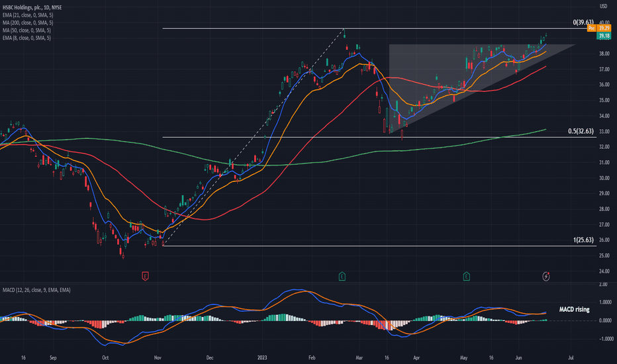Screen dimensions: 617x364
Task: Click the 1.0000 MACD axis label
Action: pyautogui.click(x=605, y=302)
